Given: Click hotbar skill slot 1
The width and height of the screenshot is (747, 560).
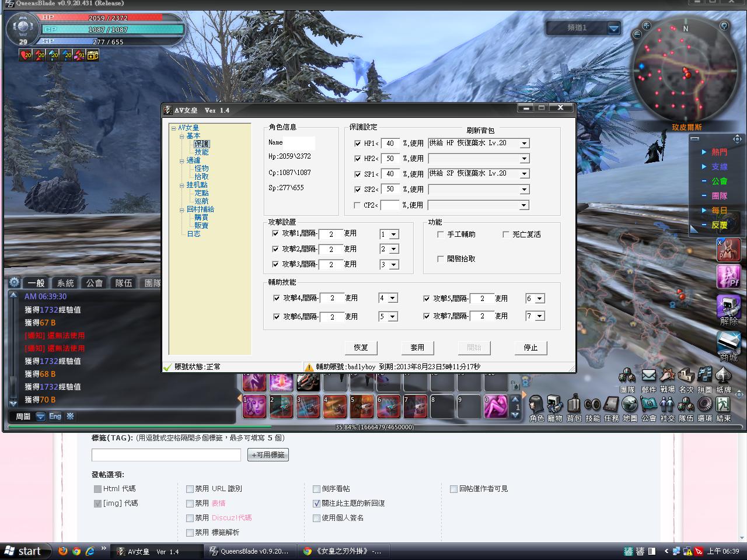Looking at the screenshot, I should coord(254,407).
